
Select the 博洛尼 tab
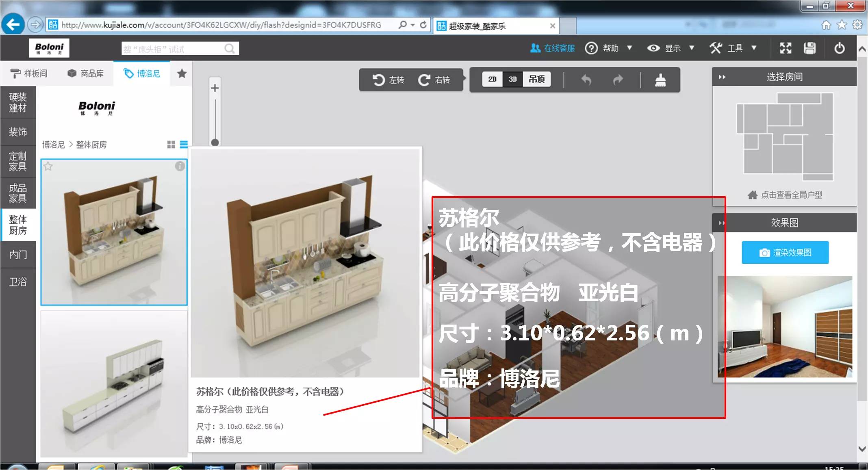coord(141,74)
